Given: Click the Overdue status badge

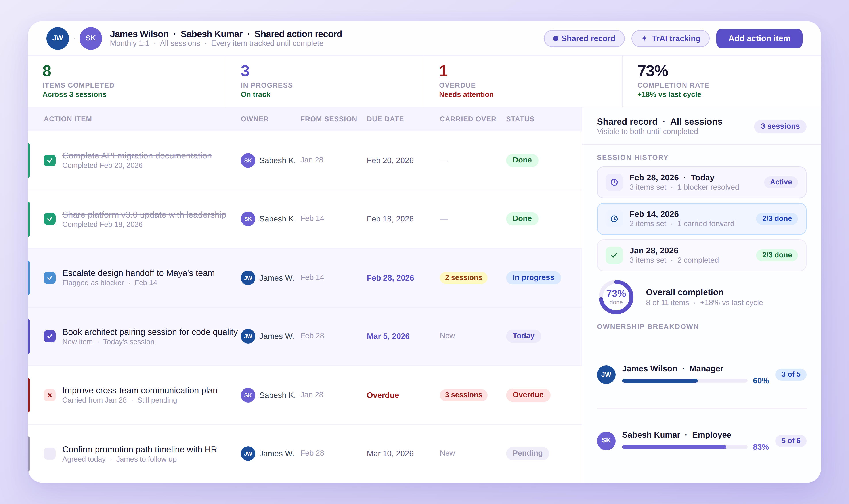Looking at the screenshot, I should [528, 395].
